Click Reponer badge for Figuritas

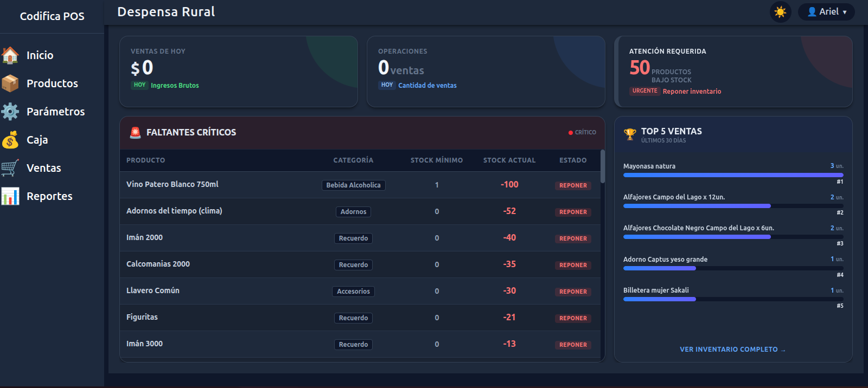point(573,318)
